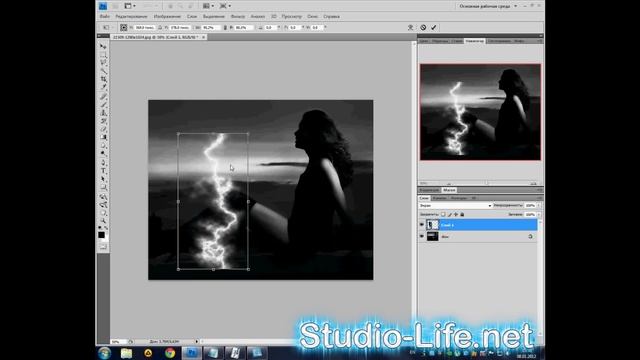
Task: Toggle Quick Mask mode button
Action: [x=103, y=247]
